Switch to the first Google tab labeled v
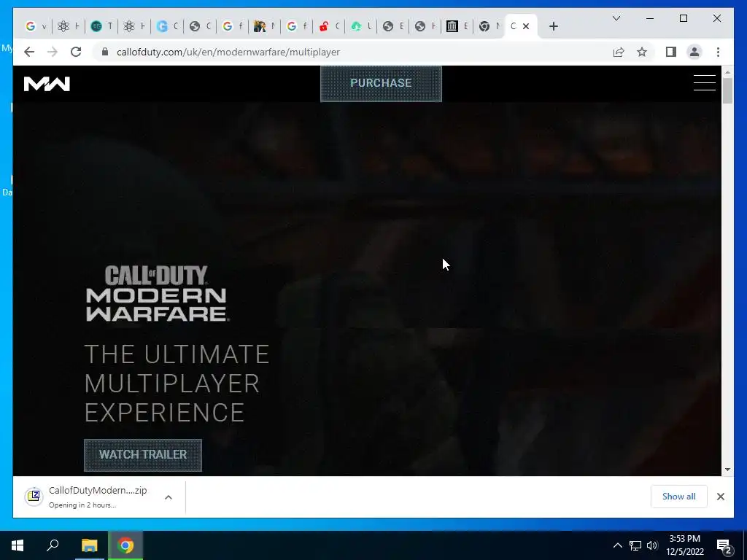 click(36, 26)
